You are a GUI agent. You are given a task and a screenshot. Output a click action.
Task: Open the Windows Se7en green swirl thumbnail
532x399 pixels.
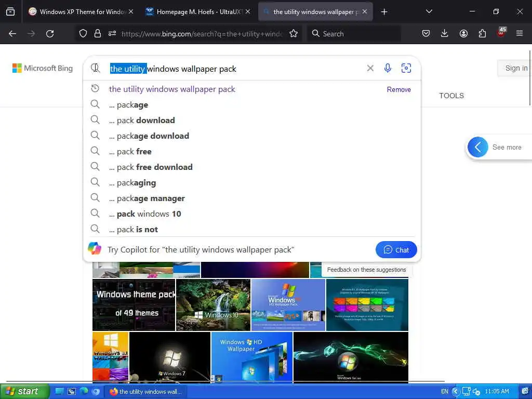coord(351,357)
